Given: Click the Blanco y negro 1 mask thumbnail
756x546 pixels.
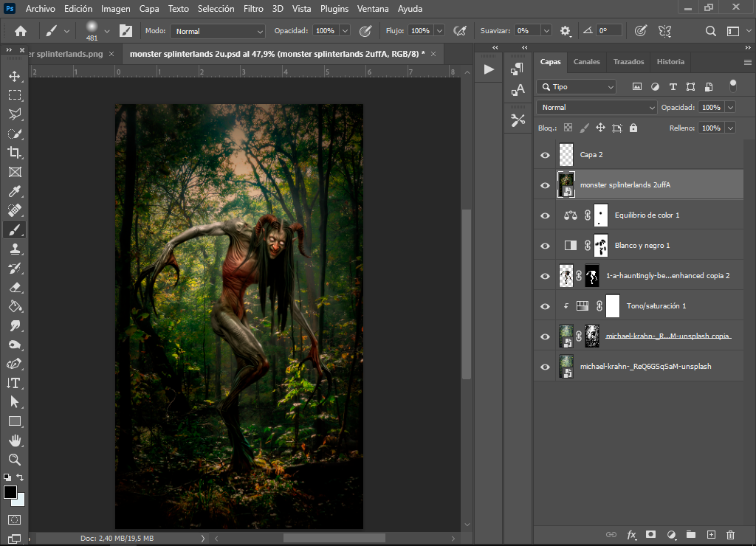Looking at the screenshot, I should tap(601, 245).
